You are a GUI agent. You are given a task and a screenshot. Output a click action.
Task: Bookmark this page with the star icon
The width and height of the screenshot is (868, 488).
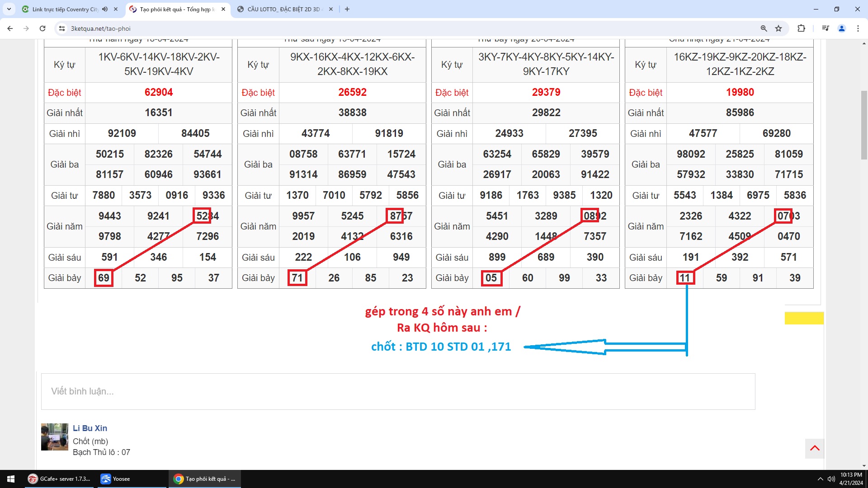pyautogui.click(x=778, y=28)
